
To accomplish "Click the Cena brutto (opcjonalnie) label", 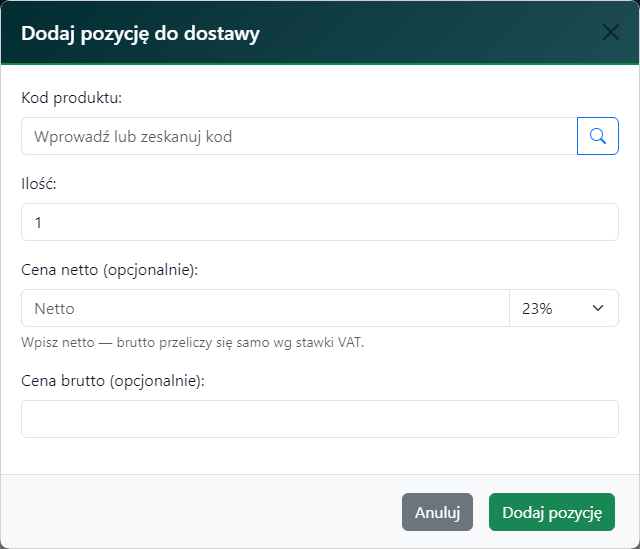I will click(x=113, y=381).
